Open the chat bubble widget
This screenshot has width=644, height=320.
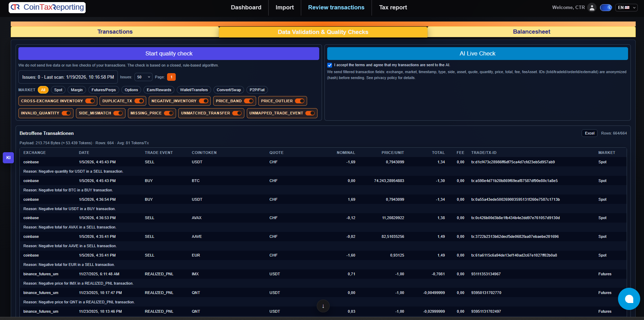coord(629,299)
